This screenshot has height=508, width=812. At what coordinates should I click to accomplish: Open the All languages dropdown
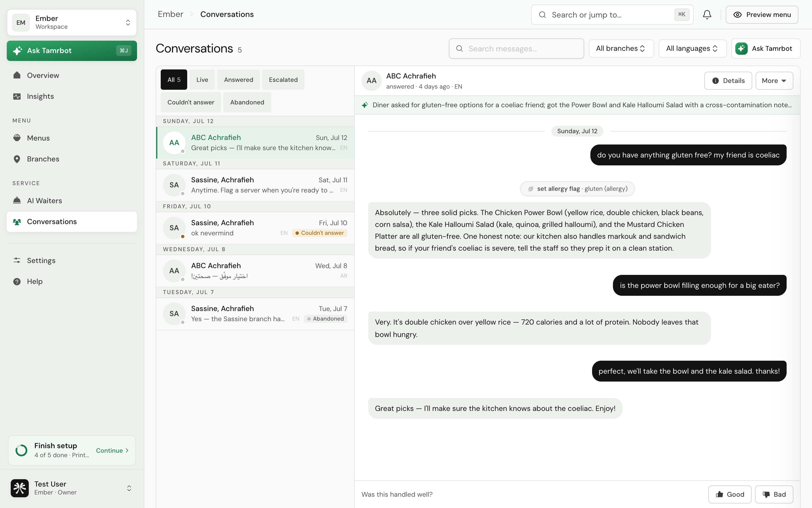point(692,48)
